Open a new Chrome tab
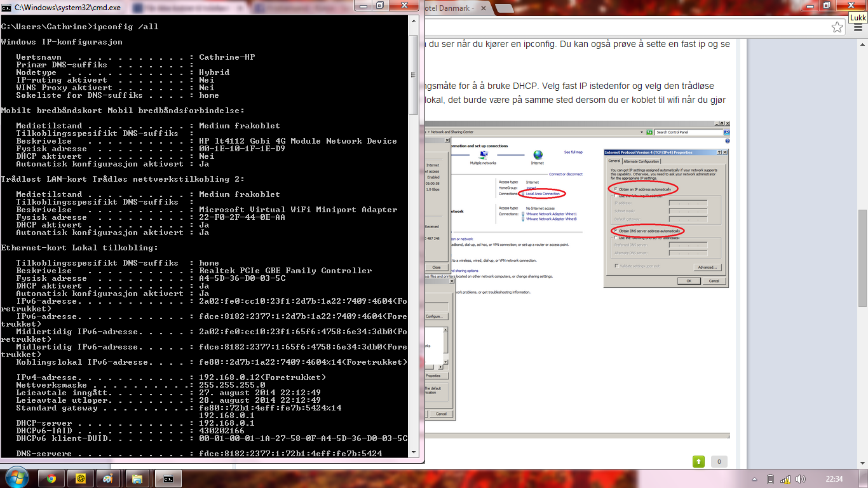Viewport: 868px width, 488px height. (x=505, y=8)
